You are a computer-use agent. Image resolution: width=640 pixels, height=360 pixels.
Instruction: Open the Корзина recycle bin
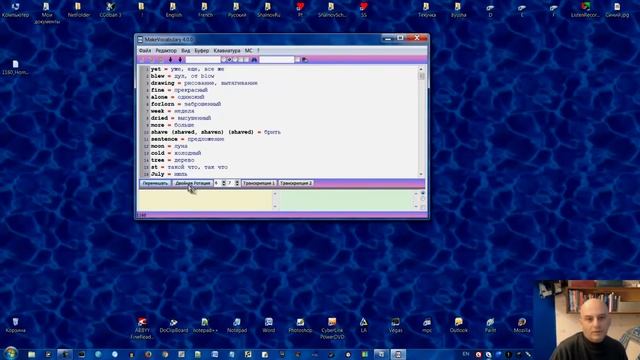[x=16, y=325]
